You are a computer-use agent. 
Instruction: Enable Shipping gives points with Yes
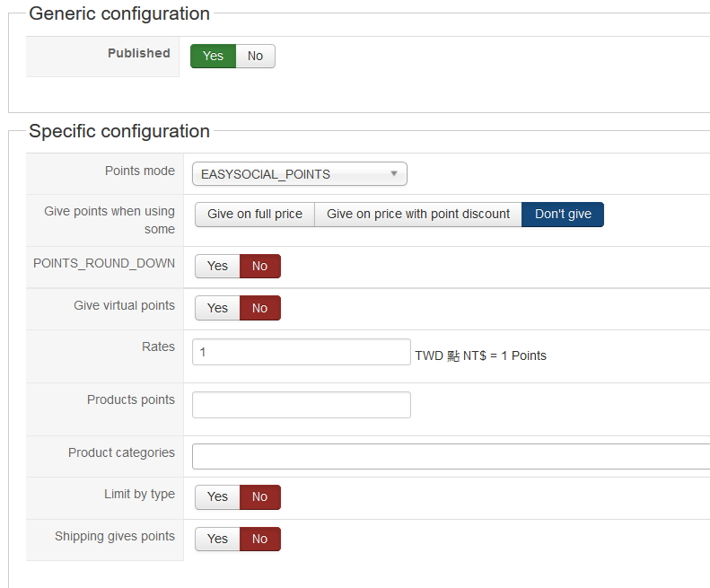pos(217,539)
